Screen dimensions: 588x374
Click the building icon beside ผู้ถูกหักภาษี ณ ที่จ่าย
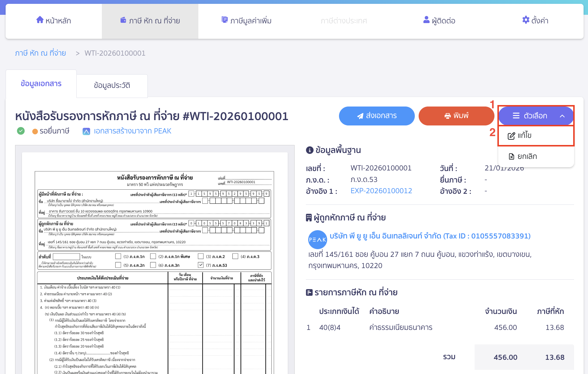pos(309,217)
